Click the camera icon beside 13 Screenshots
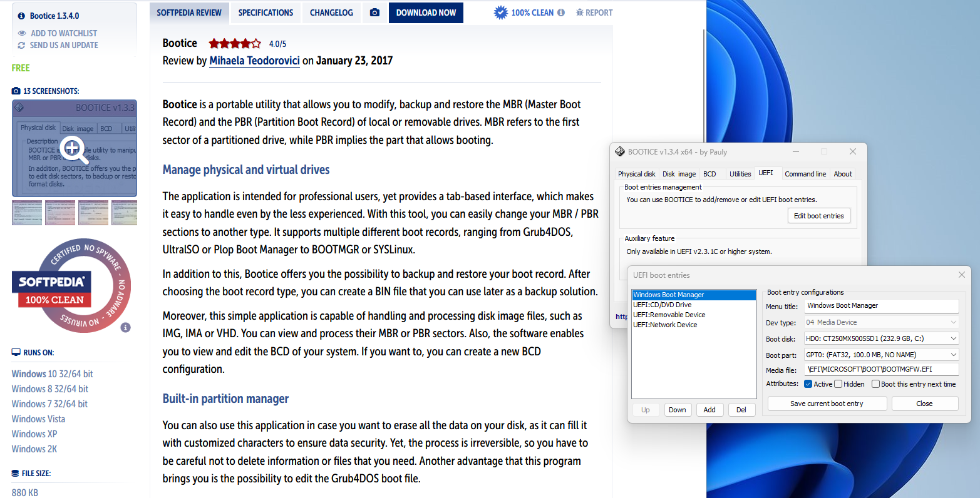 tap(16, 91)
